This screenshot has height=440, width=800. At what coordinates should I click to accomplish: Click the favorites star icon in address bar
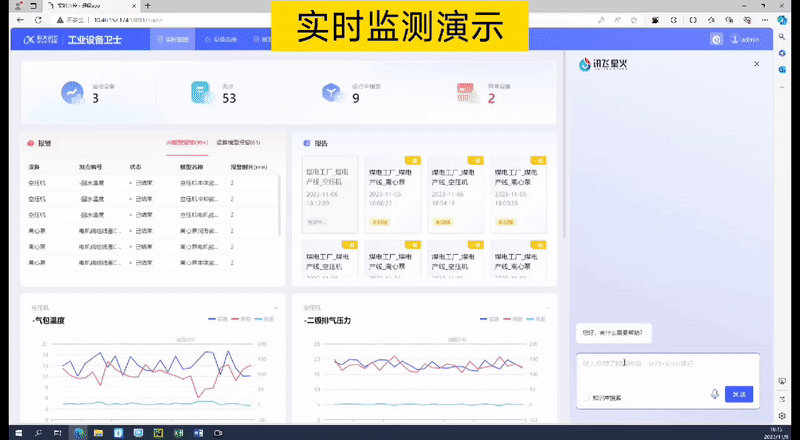coord(634,20)
